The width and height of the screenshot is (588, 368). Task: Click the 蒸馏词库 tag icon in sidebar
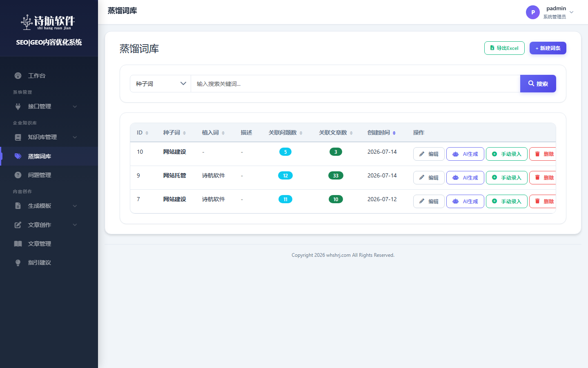click(18, 156)
